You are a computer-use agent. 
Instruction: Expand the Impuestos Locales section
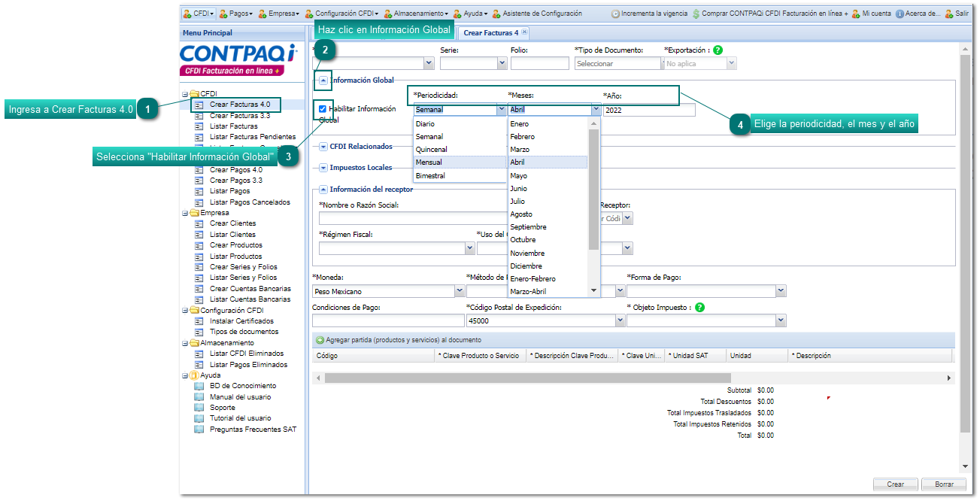tap(323, 168)
